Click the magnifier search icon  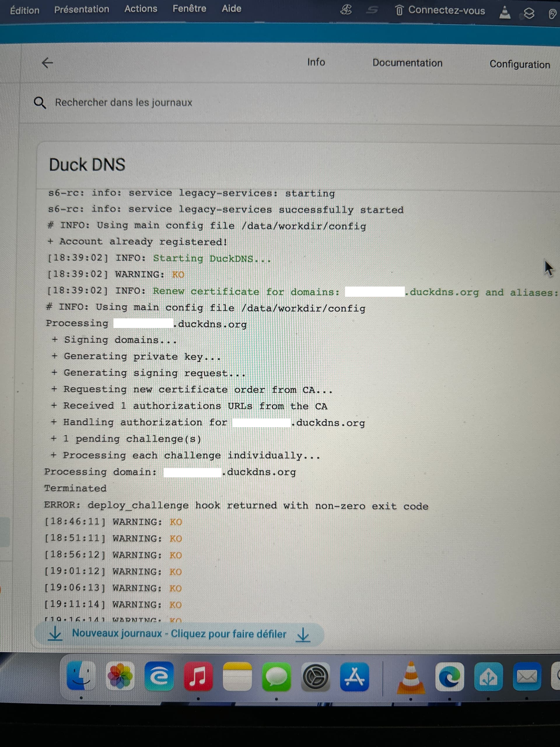click(40, 103)
